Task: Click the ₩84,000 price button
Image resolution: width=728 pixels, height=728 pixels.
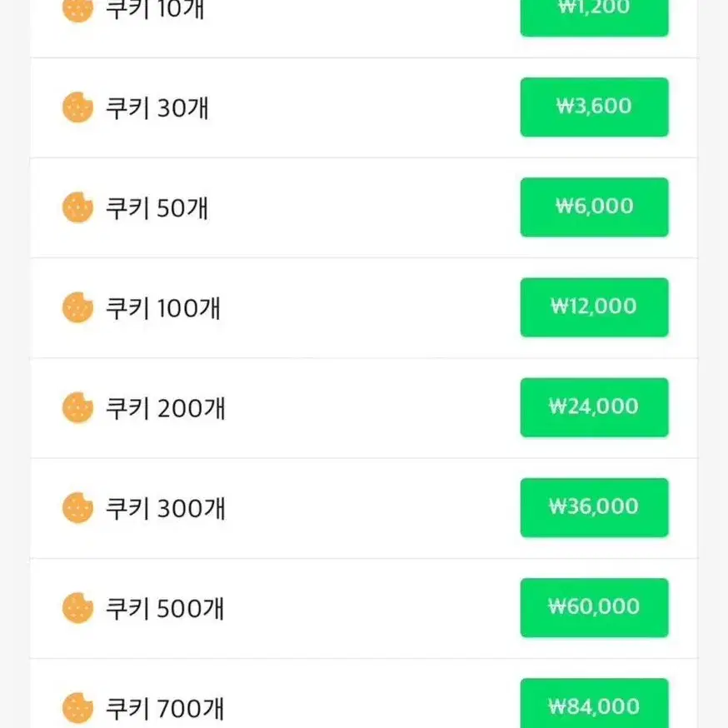Action: coord(594,703)
